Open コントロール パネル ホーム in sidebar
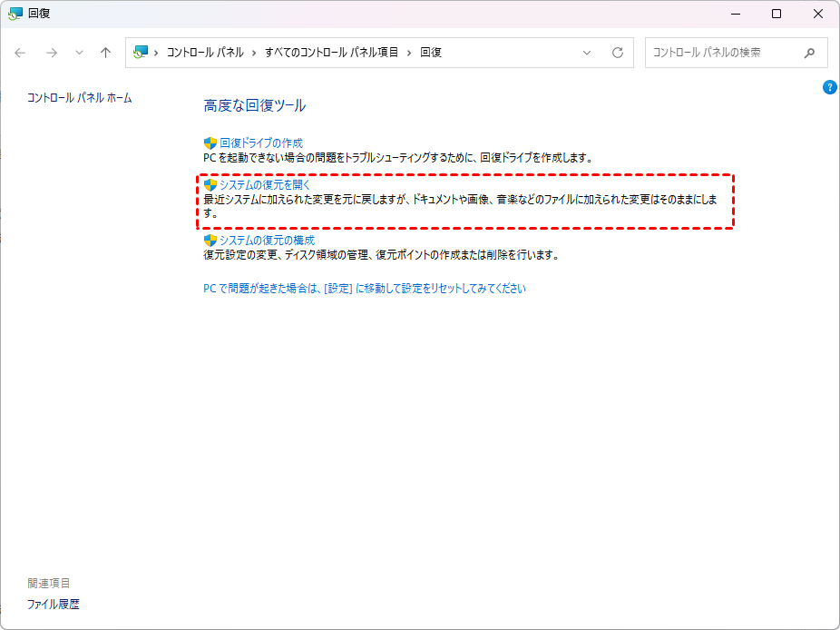This screenshot has width=840, height=630. coord(79,97)
